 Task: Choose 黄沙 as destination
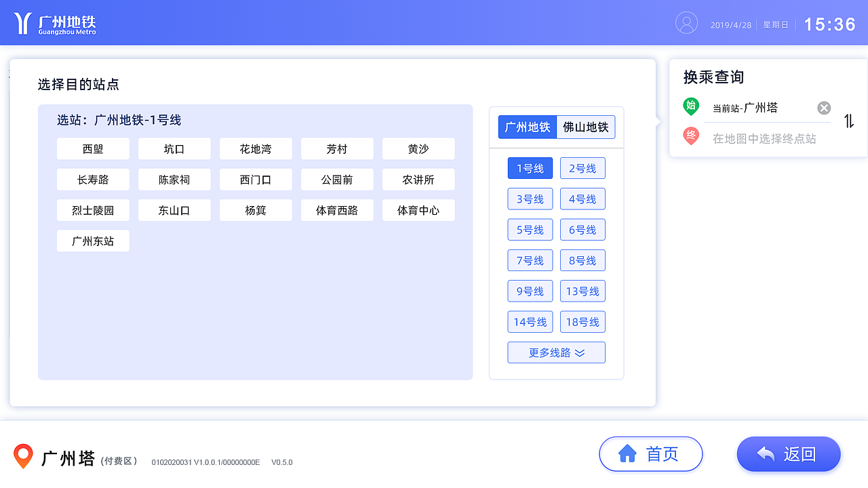[418, 149]
